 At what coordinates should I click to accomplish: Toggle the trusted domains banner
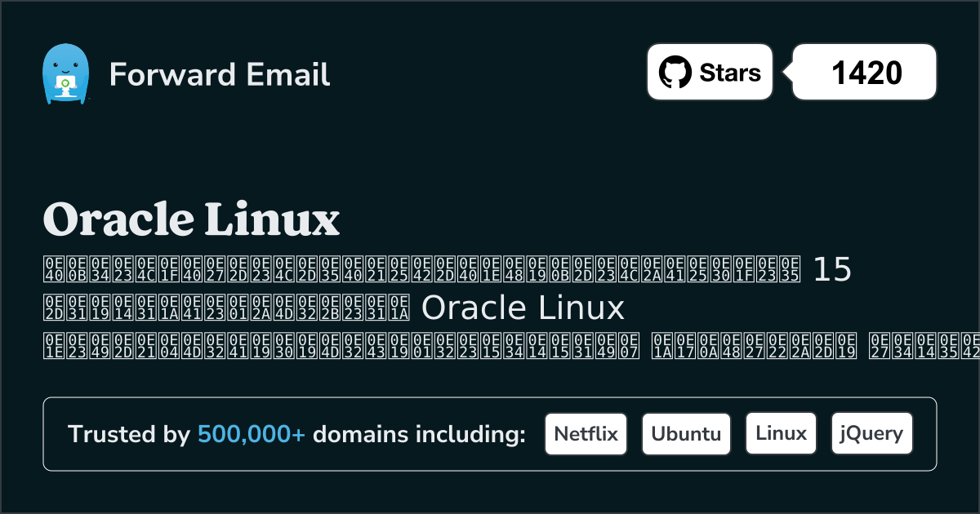(x=490, y=433)
